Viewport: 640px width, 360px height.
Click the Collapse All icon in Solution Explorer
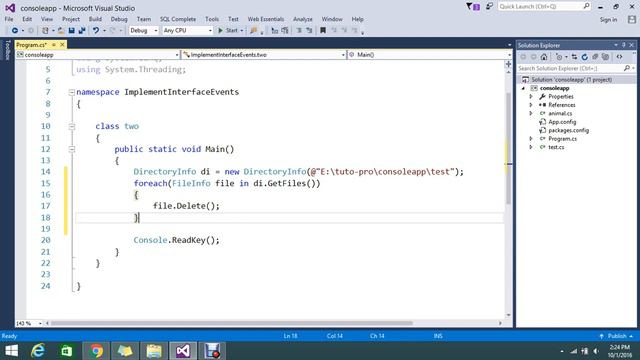point(595,57)
